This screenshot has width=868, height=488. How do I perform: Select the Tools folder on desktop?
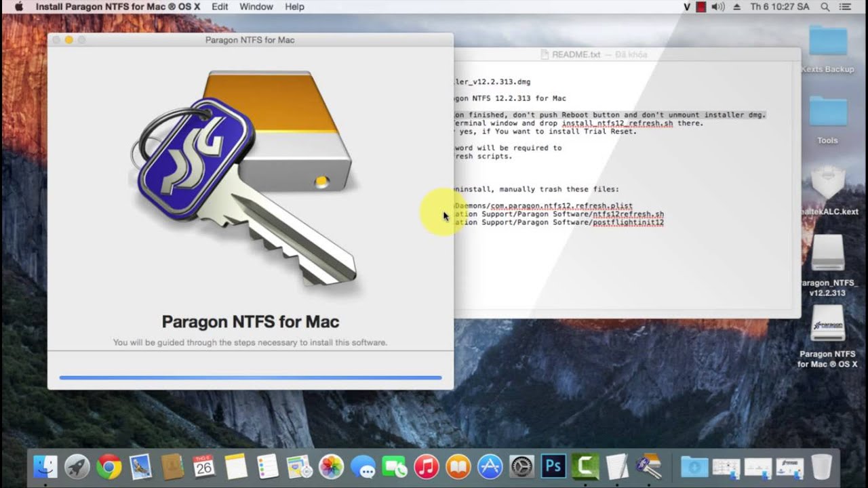[828, 121]
